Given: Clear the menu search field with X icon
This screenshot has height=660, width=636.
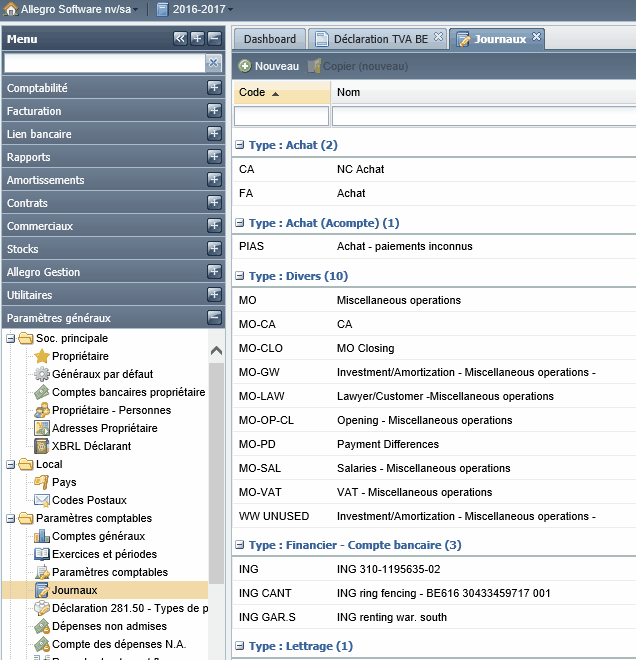Looking at the screenshot, I should (x=213, y=63).
